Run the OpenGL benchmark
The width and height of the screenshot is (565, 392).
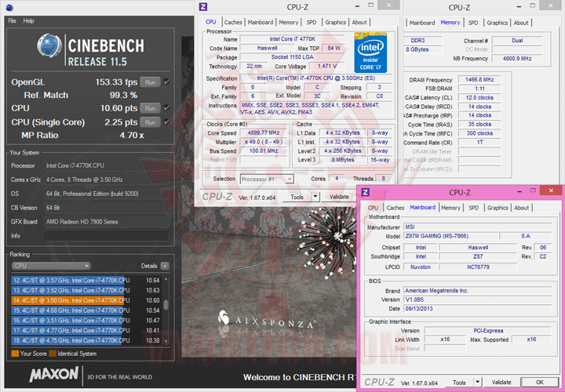pos(150,82)
